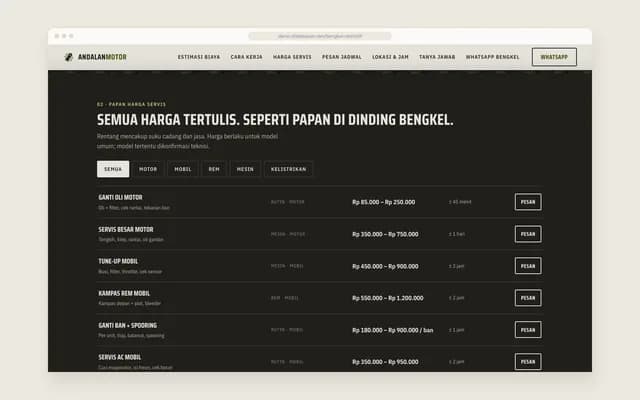The height and width of the screenshot is (400, 640).
Task: Filter price list by Motor
Action: [x=148, y=169]
